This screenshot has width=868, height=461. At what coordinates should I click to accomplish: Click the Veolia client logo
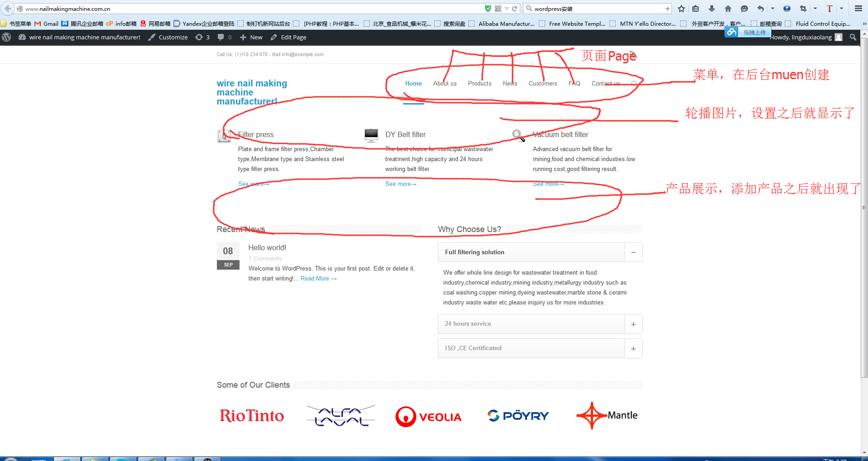(x=428, y=416)
